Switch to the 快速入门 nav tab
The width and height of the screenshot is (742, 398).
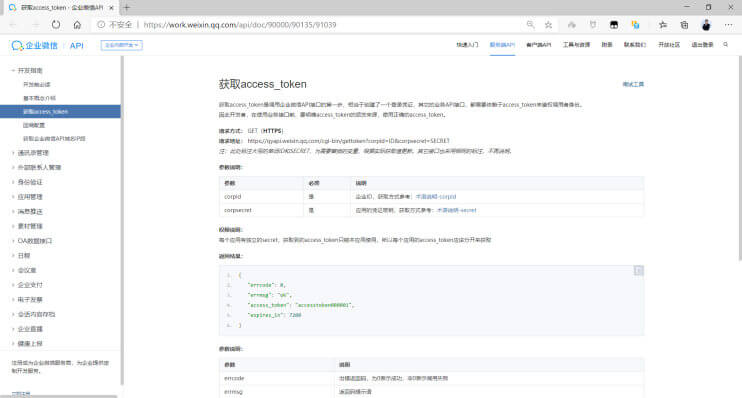467,45
